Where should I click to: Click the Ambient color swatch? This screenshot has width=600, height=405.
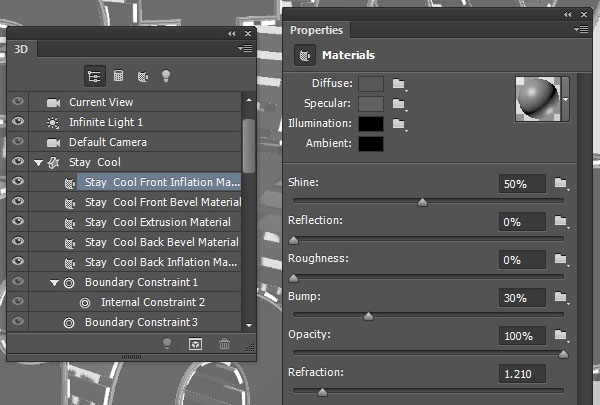click(371, 144)
